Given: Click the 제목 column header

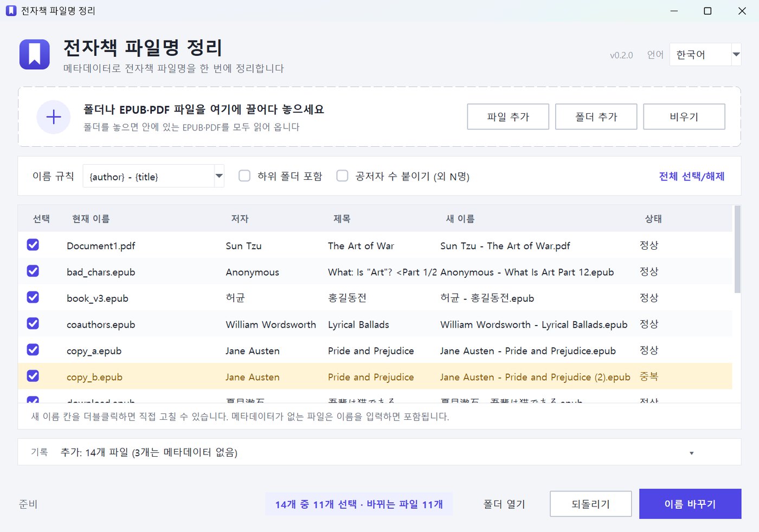Looking at the screenshot, I should 342,219.
